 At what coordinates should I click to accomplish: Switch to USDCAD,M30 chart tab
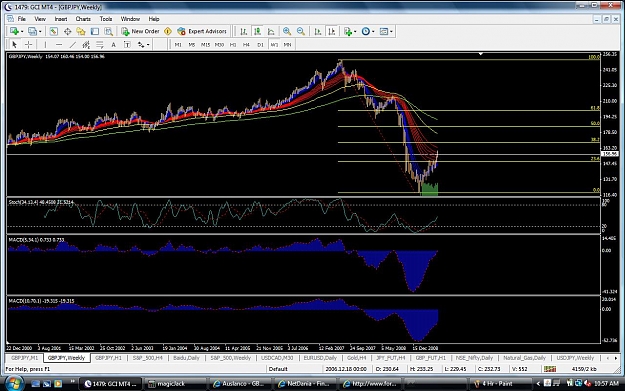pyautogui.click(x=277, y=358)
